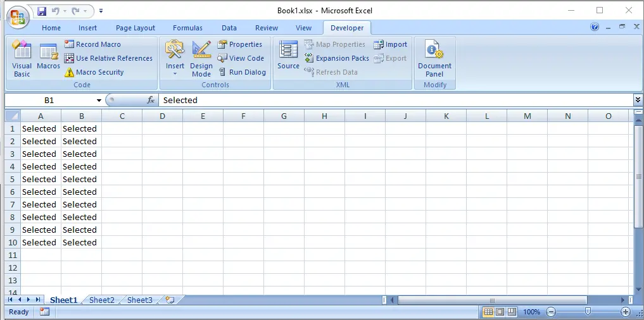
Task: Open the XML Source pane
Action: click(288, 56)
